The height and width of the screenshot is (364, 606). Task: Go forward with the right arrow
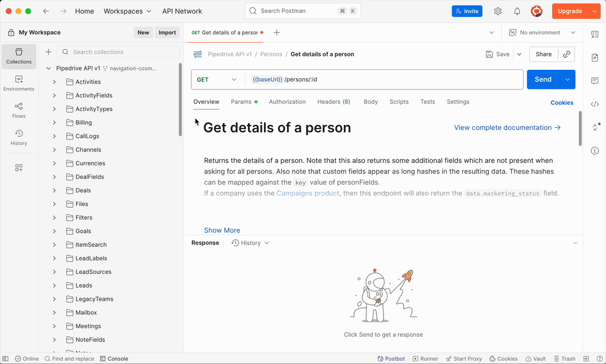pyautogui.click(x=63, y=11)
